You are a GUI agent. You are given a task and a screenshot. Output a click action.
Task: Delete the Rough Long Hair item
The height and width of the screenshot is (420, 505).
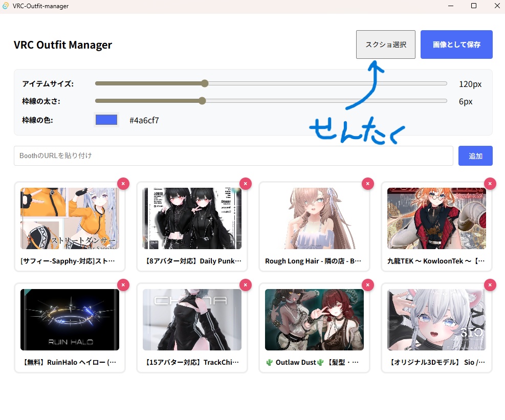(x=367, y=183)
